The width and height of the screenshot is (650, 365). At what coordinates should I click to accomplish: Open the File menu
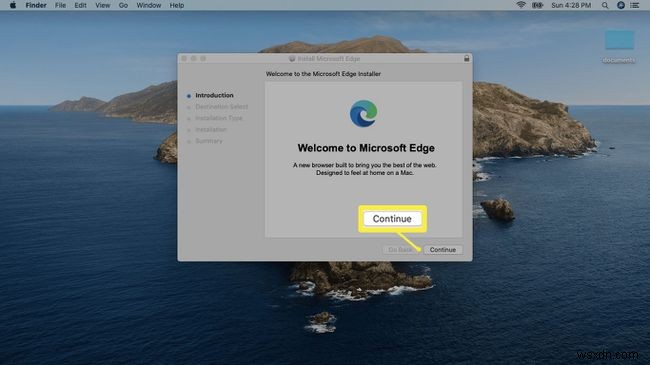click(x=61, y=5)
